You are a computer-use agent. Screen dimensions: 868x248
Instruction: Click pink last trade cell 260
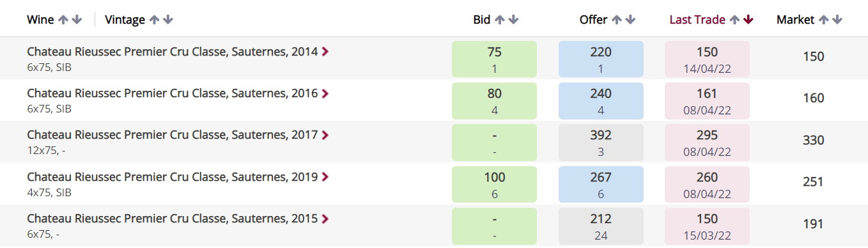(x=707, y=184)
